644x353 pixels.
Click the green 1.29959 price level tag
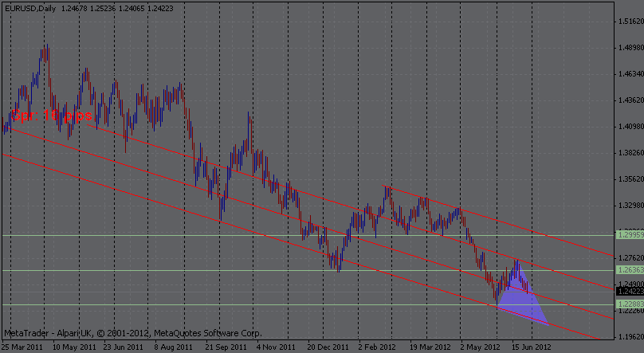[630, 235]
